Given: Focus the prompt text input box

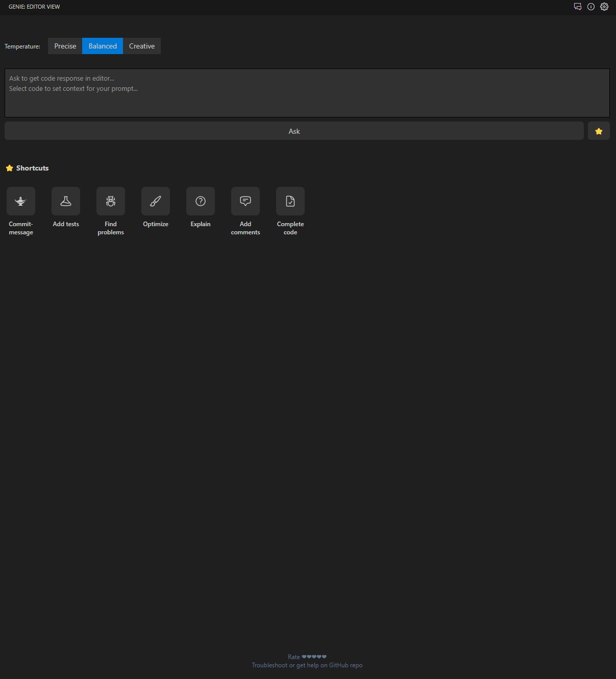Looking at the screenshot, I should tap(307, 93).
